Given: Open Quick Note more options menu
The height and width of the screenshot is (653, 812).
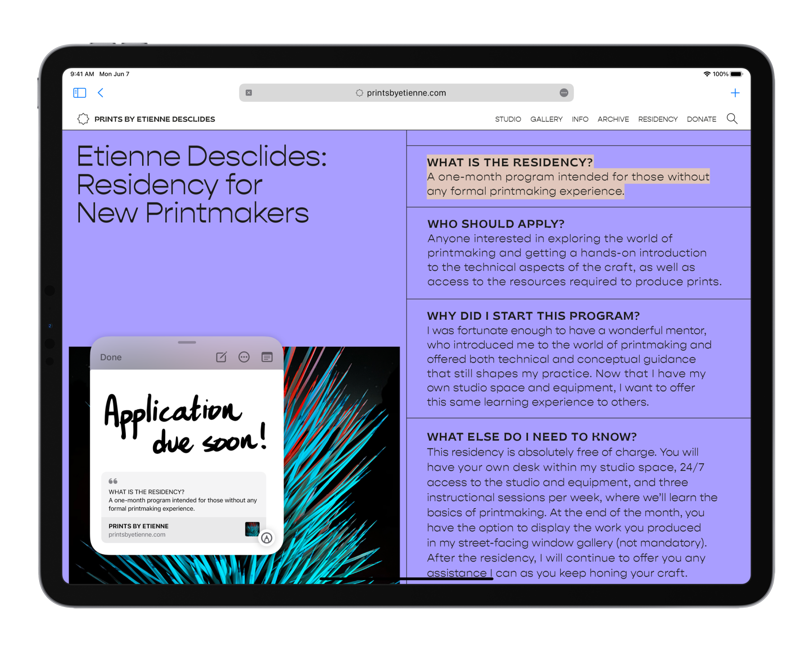Looking at the screenshot, I should pos(244,357).
